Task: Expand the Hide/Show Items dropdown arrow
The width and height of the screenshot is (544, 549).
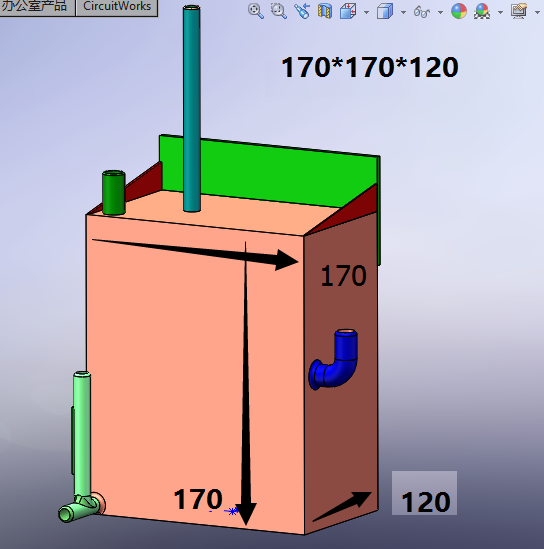Action: 440,13
